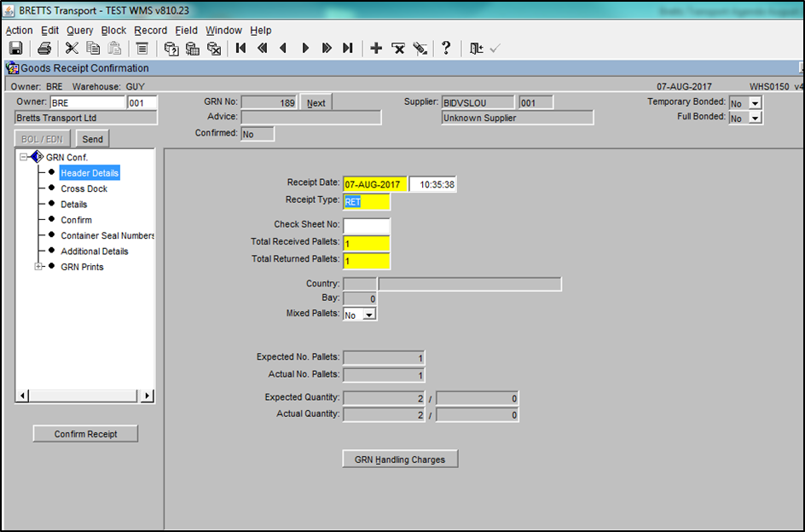Go to first record arrow icon
805x532 pixels.
pyautogui.click(x=240, y=49)
